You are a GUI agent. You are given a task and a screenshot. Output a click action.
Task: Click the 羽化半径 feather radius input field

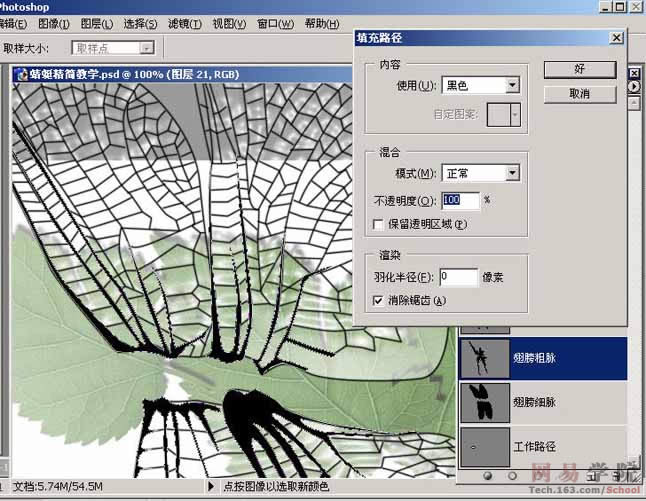point(459,277)
